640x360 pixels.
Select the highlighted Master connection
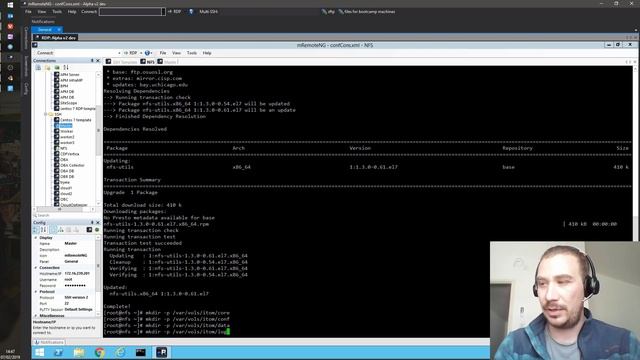[64, 126]
